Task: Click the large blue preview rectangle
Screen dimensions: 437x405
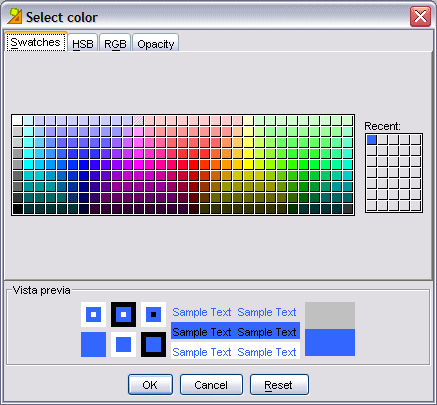Action: [x=330, y=342]
